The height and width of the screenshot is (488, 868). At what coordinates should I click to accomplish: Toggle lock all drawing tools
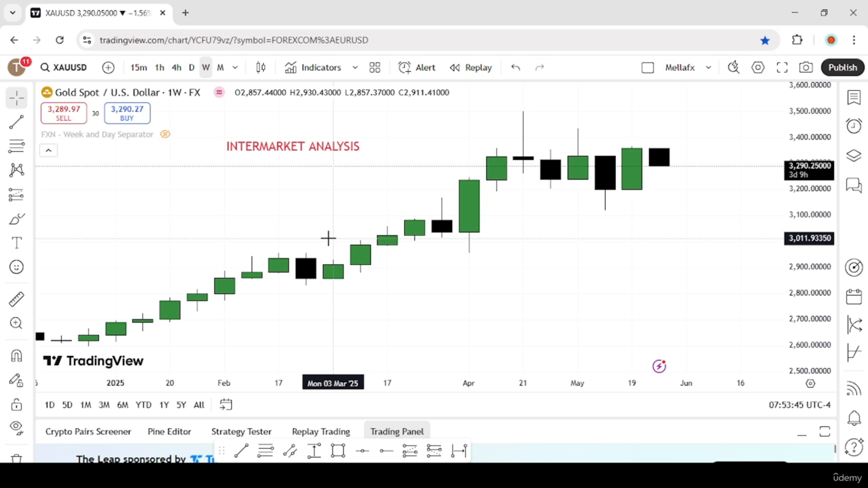[17, 405]
